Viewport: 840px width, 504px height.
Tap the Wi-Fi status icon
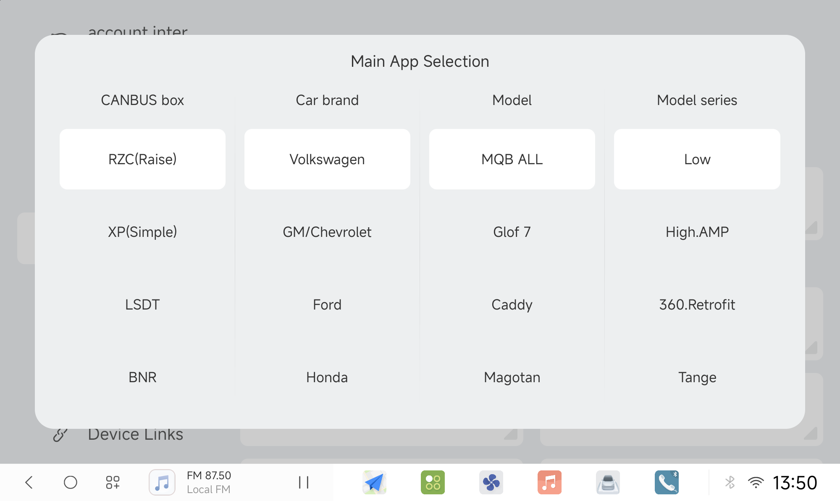(x=756, y=482)
